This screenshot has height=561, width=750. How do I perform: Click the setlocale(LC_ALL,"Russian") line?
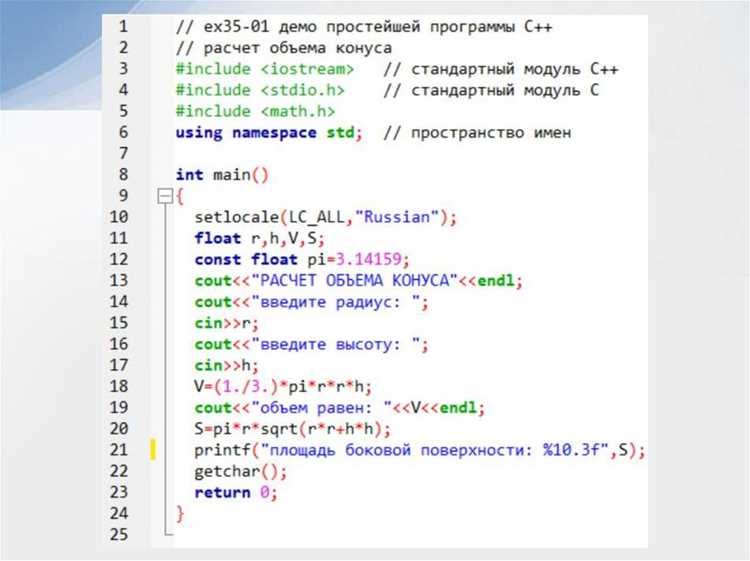pyautogui.click(x=325, y=217)
